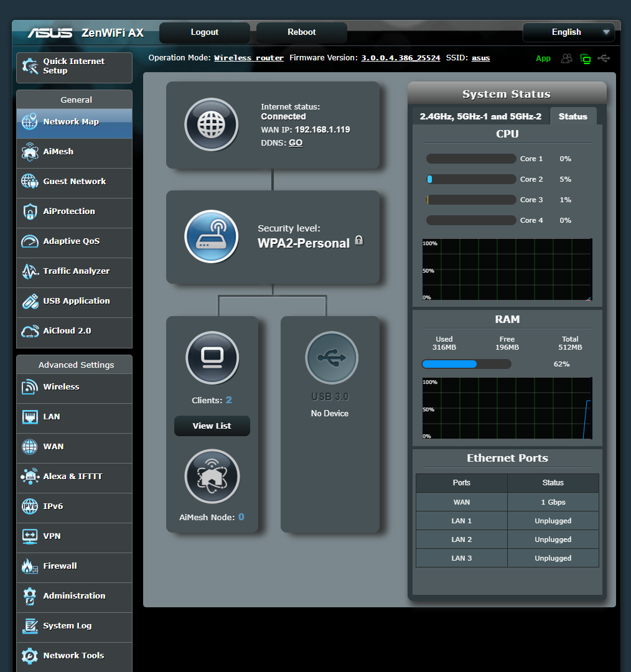The image size is (631, 672).
Task: Open the English language dropdown
Action: (568, 32)
